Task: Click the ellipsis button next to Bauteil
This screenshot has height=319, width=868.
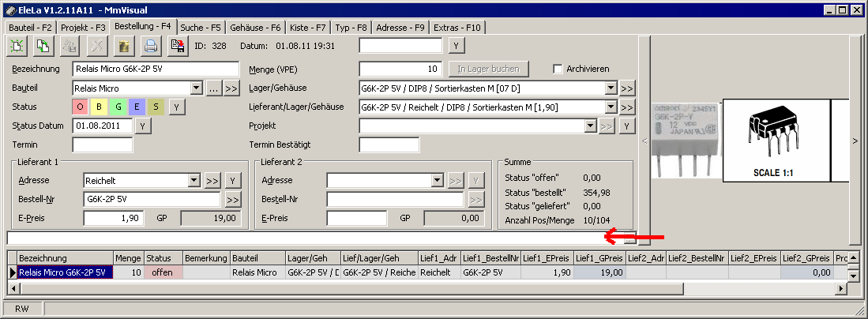Action: [x=214, y=88]
